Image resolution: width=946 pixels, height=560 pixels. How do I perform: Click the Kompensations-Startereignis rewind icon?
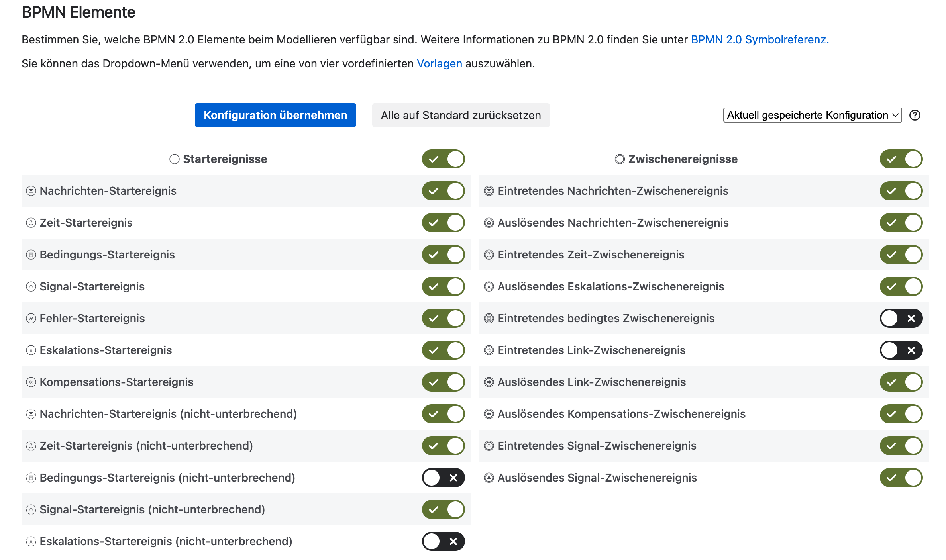coord(31,382)
